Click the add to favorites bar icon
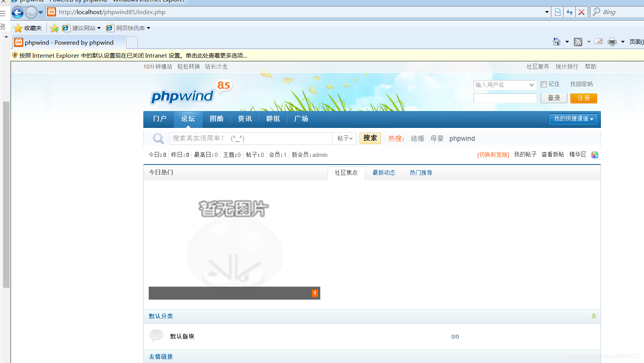The height and width of the screenshot is (363, 644). 54,28
